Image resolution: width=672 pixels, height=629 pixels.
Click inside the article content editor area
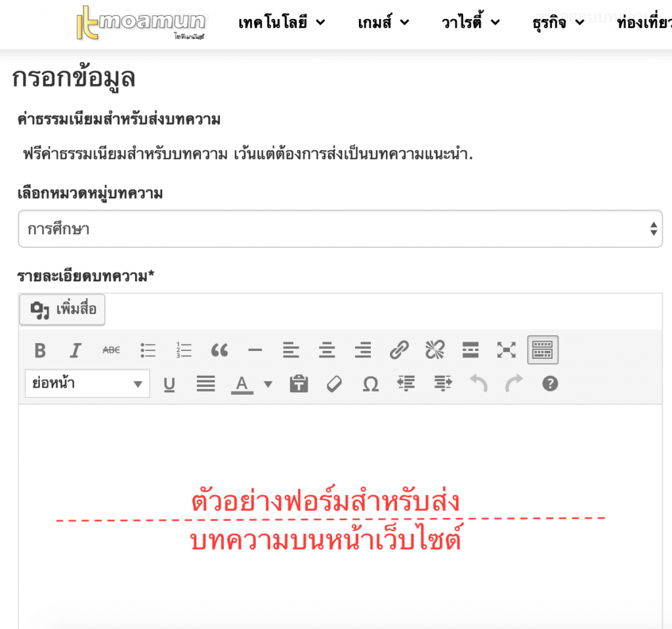coord(341,516)
